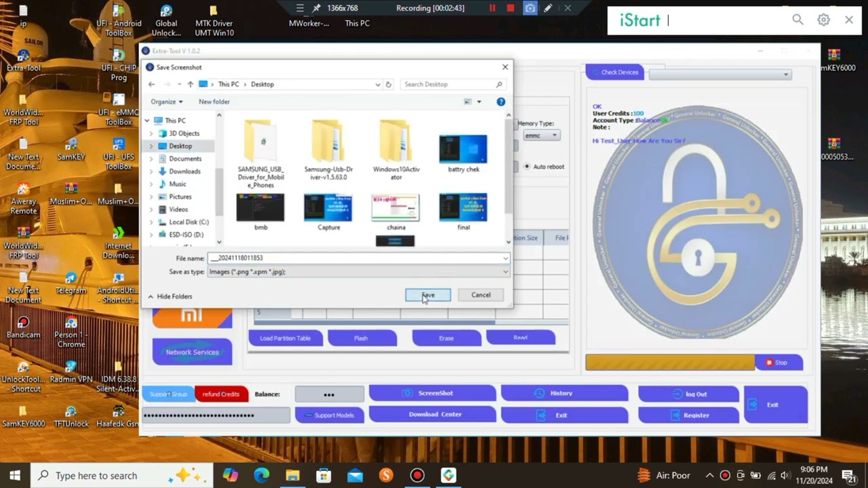Open TFTUnlock desktop shortcut
Image resolution: width=868 pixels, height=488 pixels.
pyautogui.click(x=71, y=416)
